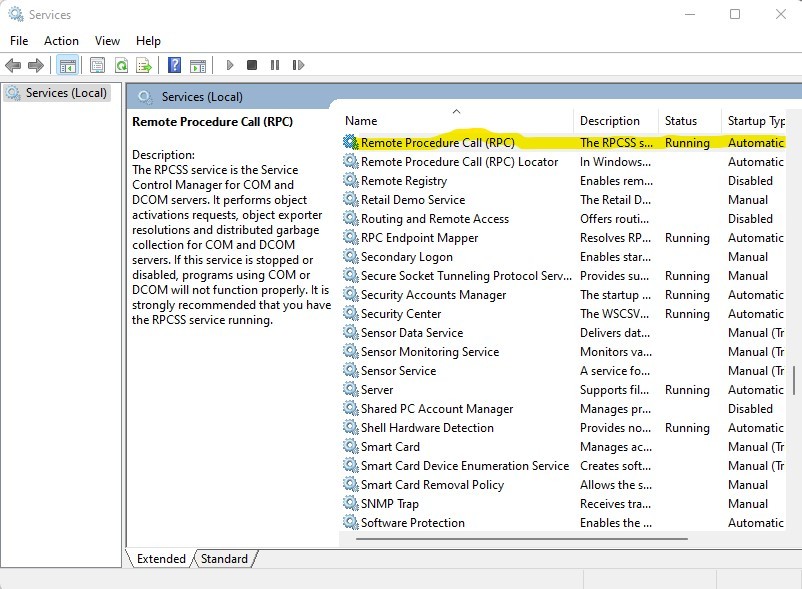Click vertical scrollbar thumb at right edge
The image size is (802, 589).
[x=793, y=380]
